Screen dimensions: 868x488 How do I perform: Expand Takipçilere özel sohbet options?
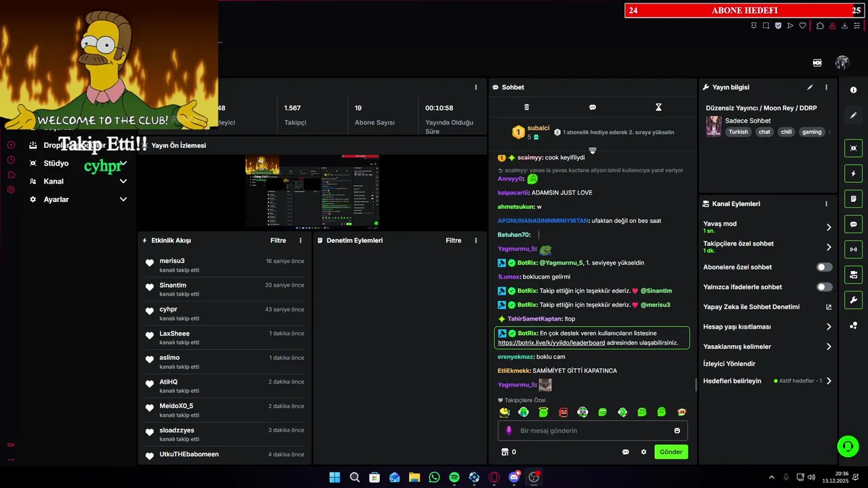click(828, 247)
